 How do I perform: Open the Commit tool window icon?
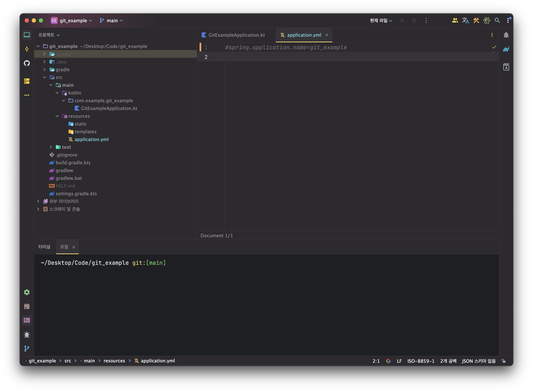[27, 49]
